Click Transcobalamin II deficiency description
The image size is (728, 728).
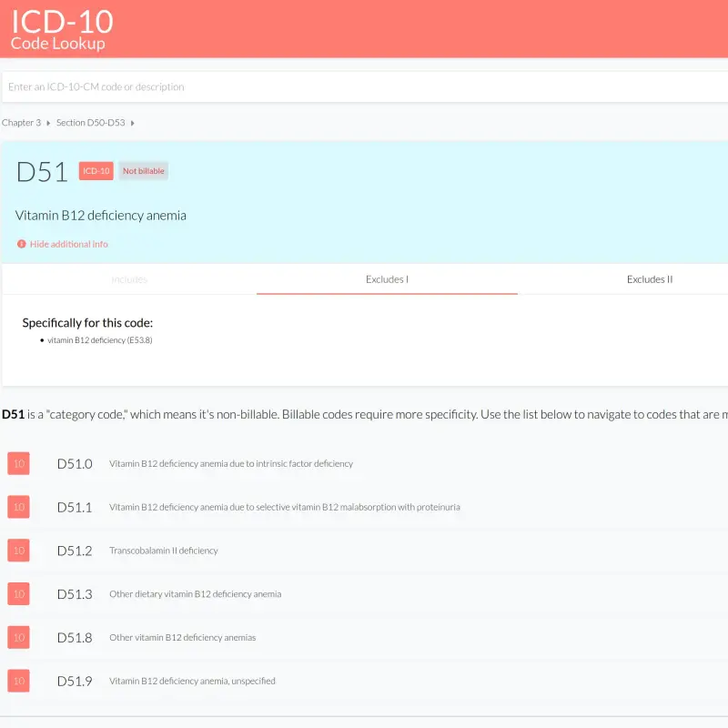point(164,551)
